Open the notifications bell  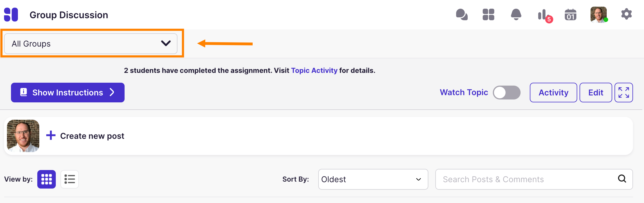coord(516,14)
